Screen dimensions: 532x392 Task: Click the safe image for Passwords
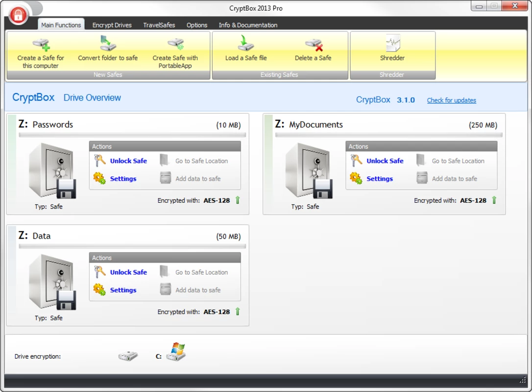coord(52,171)
